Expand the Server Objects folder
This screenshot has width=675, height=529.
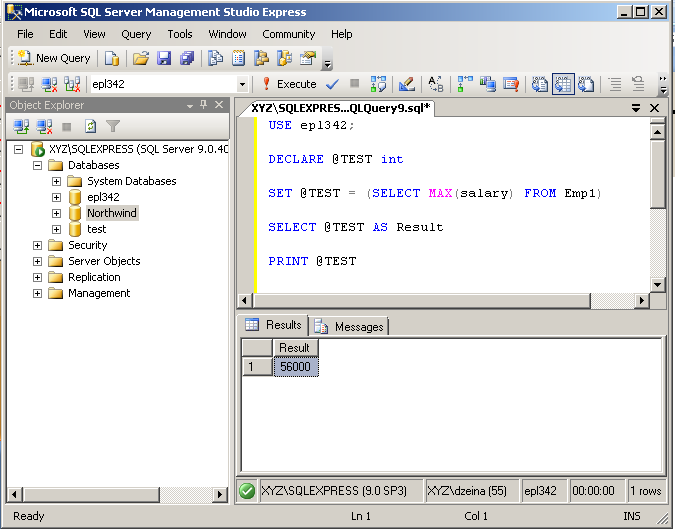tap(37, 261)
